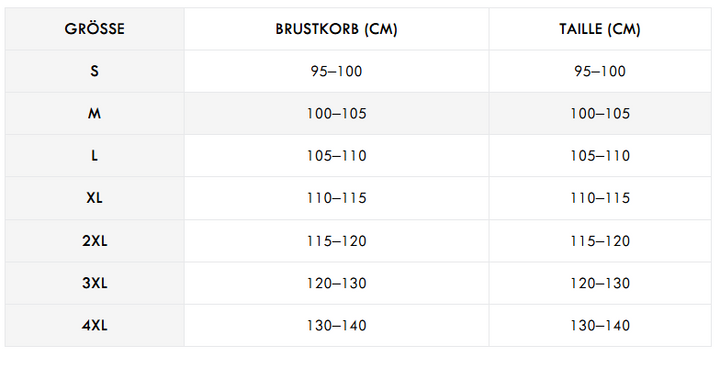Select Taille value 120–130
720x368 pixels.
click(600, 283)
